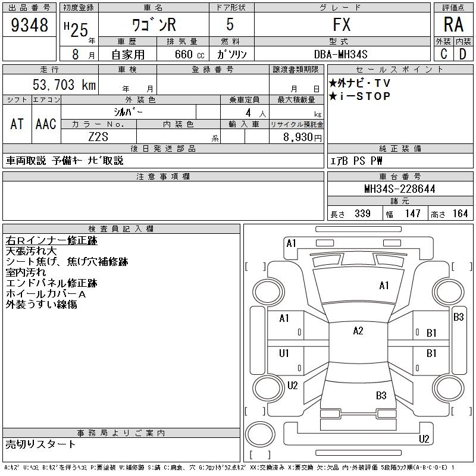The image size is (476, 476).
Task: Select the overall score RA
Action: [453, 24]
